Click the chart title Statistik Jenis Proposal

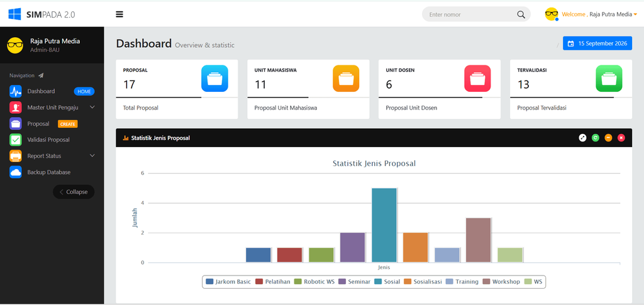(x=374, y=164)
